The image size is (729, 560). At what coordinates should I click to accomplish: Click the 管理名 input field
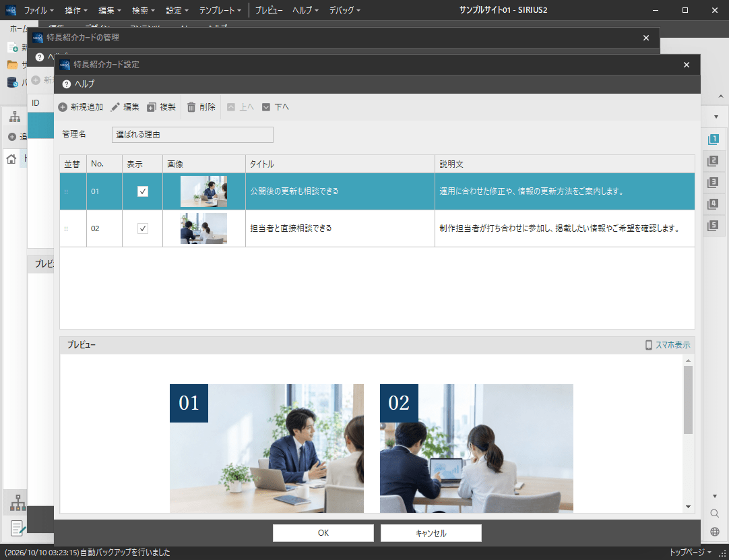(193, 135)
